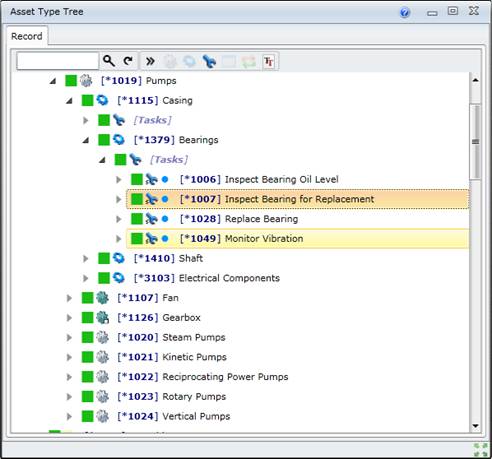Click the gear icon beside Pumps

pyautogui.click(x=86, y=81)
